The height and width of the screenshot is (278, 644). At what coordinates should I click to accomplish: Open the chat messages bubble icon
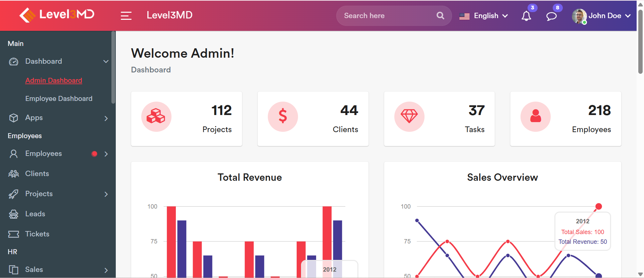point(551,16)
